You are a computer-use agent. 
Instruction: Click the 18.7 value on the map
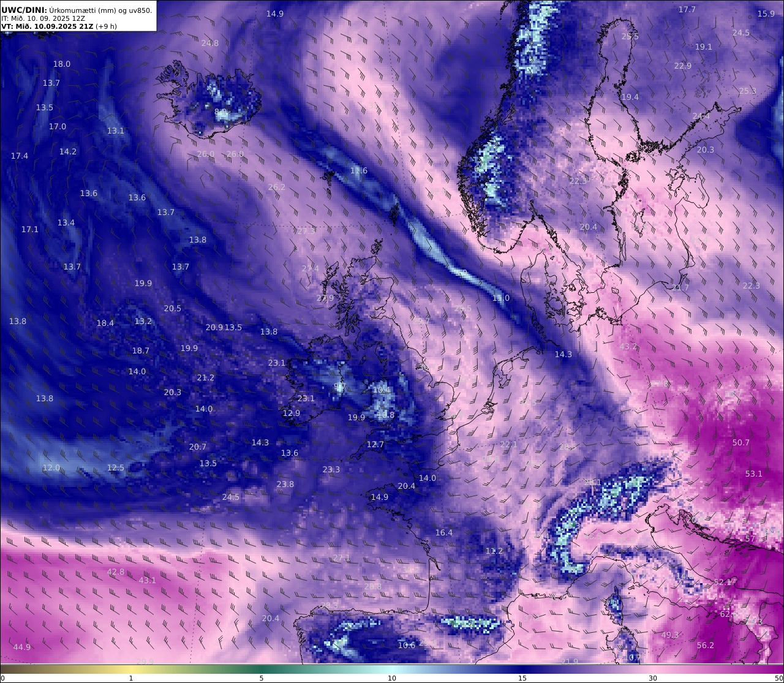click(x=141, y=351)
